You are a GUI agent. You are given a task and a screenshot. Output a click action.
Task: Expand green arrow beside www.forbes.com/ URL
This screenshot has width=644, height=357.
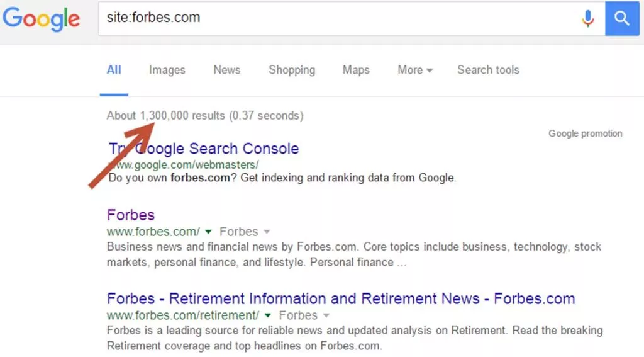(208, 232)
